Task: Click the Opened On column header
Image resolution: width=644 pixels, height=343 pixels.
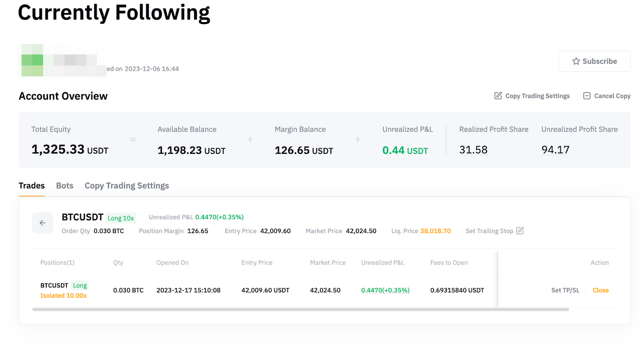Action: (172, 262)
